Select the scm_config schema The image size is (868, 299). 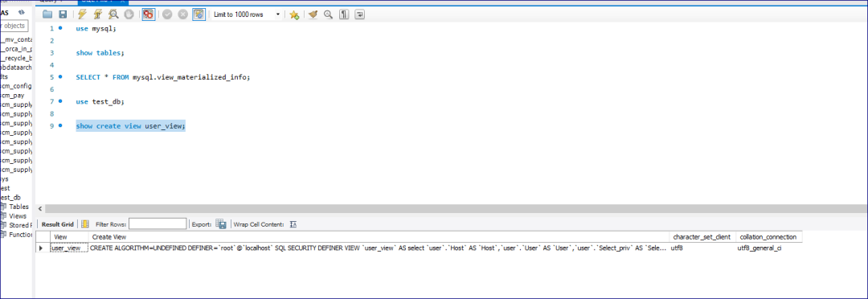[16, 86]
